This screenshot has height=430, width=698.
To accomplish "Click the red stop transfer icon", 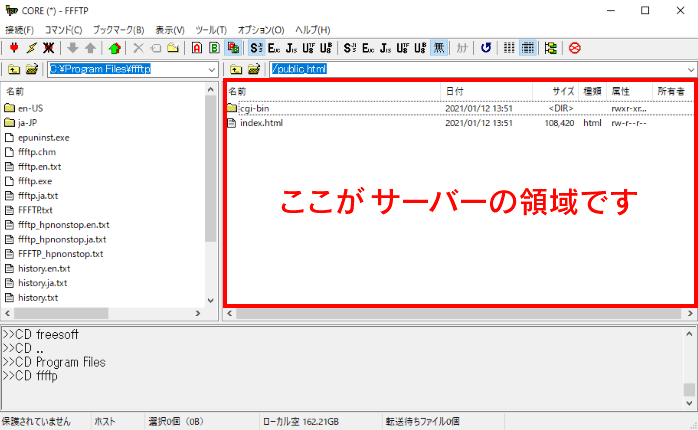I will tap(574, 47).
